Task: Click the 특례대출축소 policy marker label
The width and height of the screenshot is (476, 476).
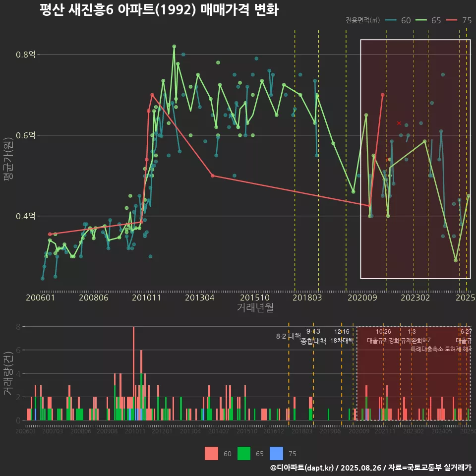Action: coord(427,349)
